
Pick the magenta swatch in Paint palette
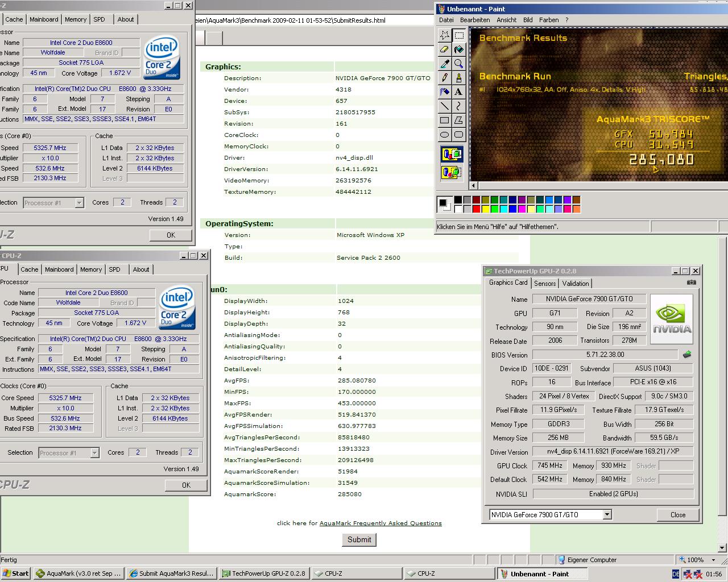tap(522, 209)
